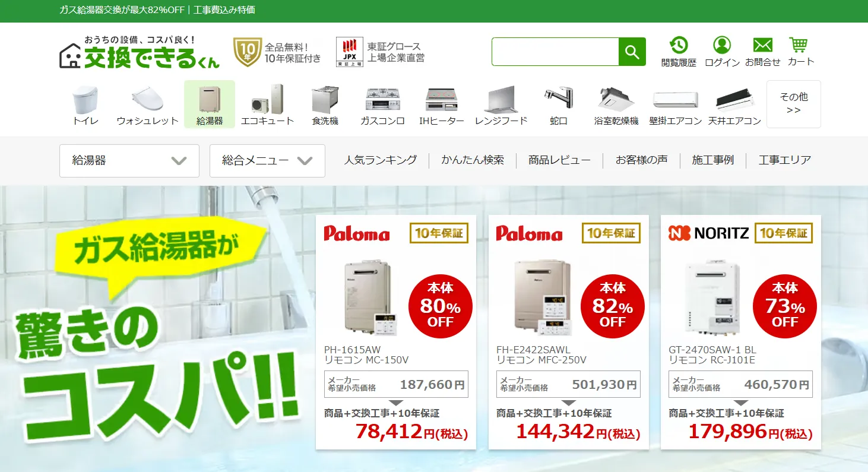Expand the 給湯器 dropdown

click(129, 161)
